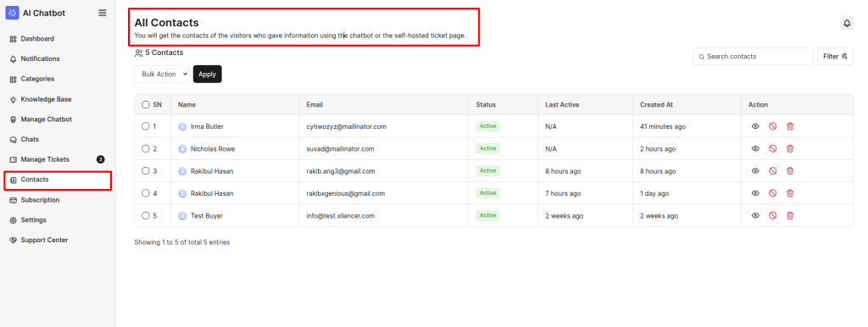Open Settings in sidebar
868x327 pixels.
(x=34, y=220)
